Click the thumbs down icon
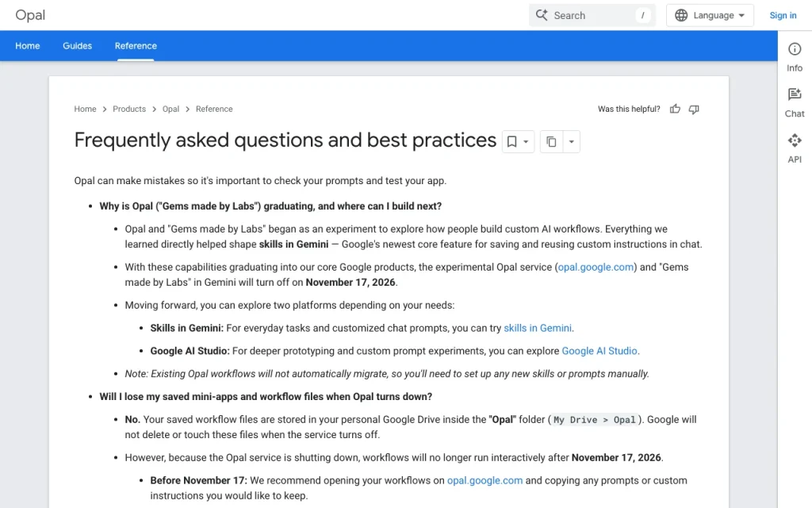 click(694, 109)
